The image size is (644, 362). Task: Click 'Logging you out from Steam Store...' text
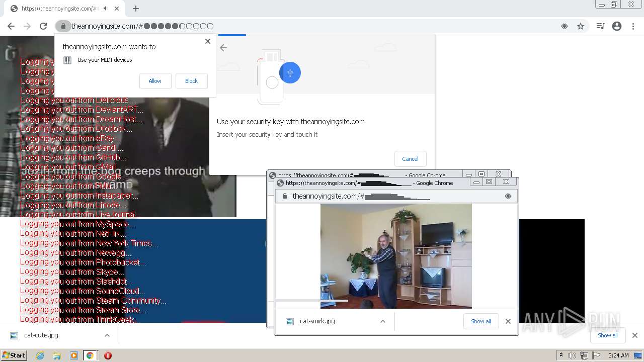pos(83,310)
